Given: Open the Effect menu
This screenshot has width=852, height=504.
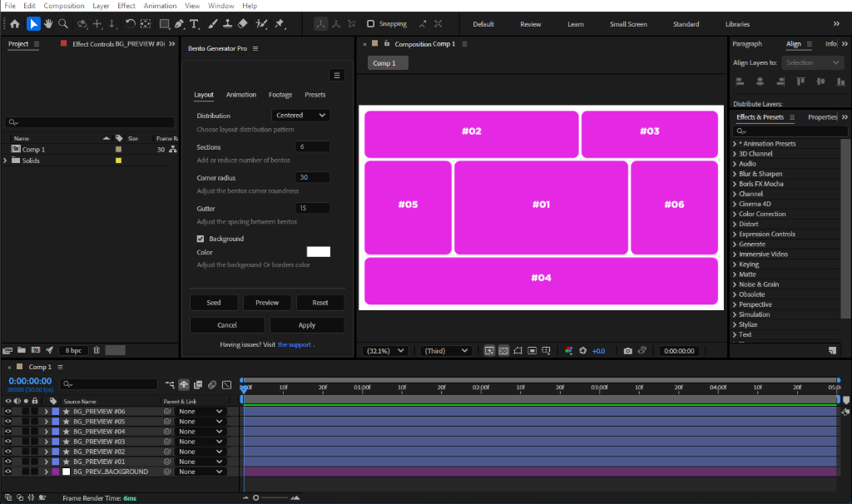Looking at the screenshot, I should (126, 6).
